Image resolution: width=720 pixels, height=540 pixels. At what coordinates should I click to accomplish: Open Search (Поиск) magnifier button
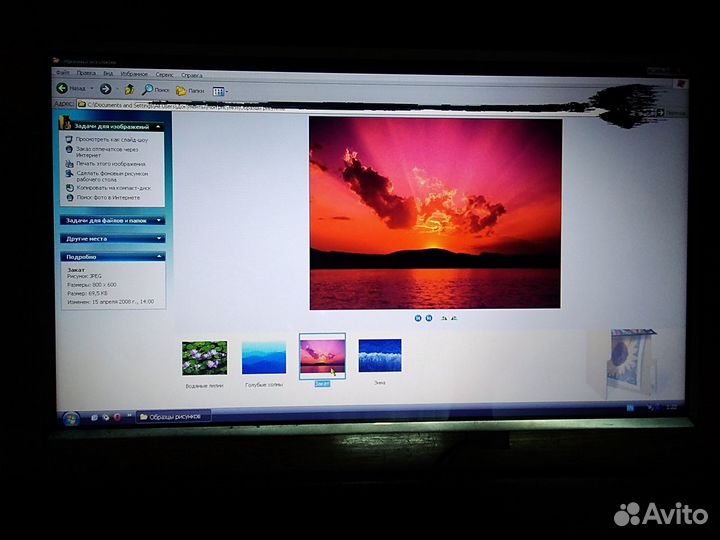click(x=155, y=90)
